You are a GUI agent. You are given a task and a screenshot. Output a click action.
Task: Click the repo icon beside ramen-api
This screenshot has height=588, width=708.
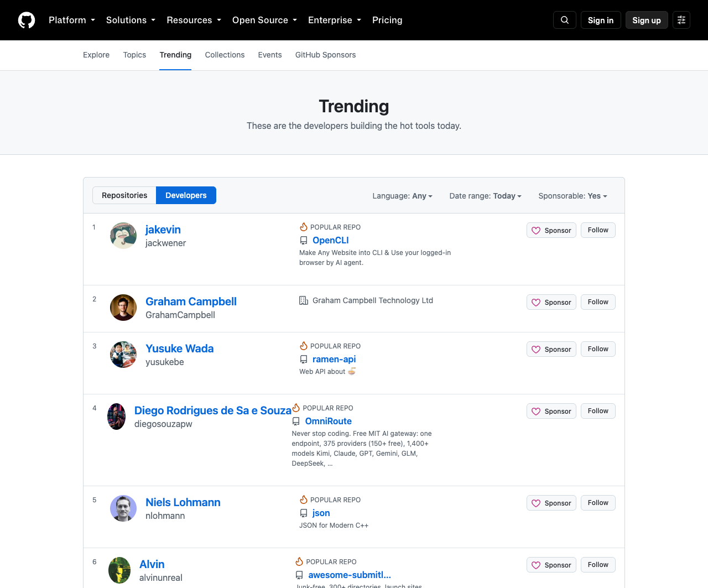[x=304, y=360]
